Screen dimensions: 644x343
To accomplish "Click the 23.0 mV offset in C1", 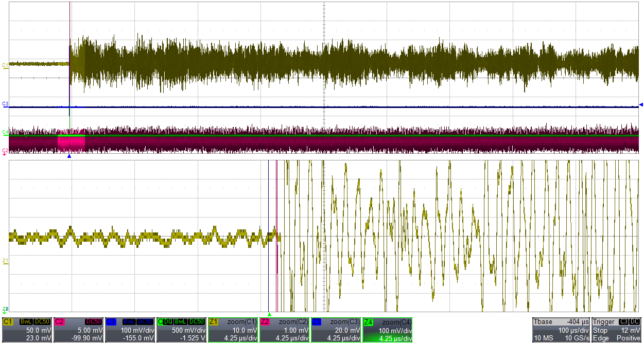I will pyautogui.click(x=39, y=338).
